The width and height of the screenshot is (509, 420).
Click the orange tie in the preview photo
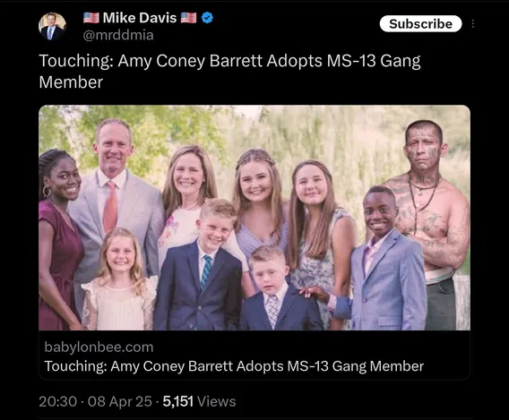[110, 207]
